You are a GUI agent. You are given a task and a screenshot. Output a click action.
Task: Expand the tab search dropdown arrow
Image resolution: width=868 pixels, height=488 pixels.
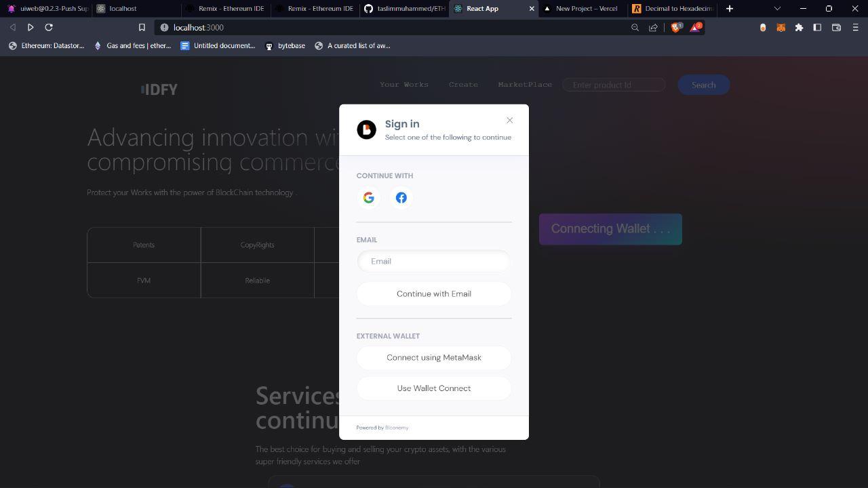coord(777,8)
